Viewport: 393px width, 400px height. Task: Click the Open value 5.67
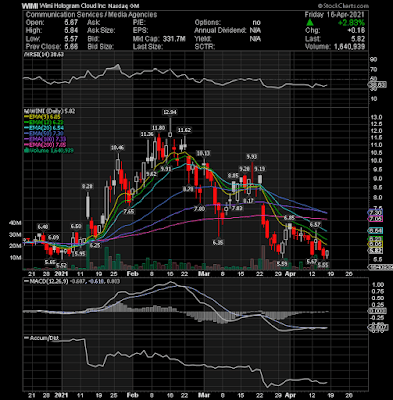[70, 22]
